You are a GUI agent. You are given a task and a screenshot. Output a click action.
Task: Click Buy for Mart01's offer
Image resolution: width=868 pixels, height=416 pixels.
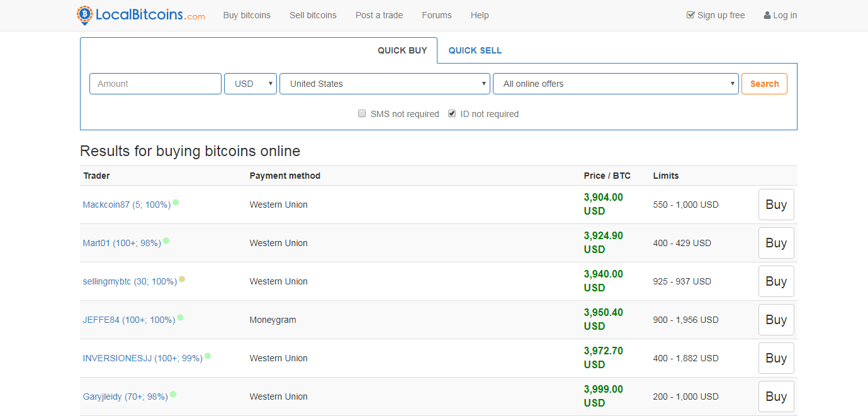click(x=776, y=243)
